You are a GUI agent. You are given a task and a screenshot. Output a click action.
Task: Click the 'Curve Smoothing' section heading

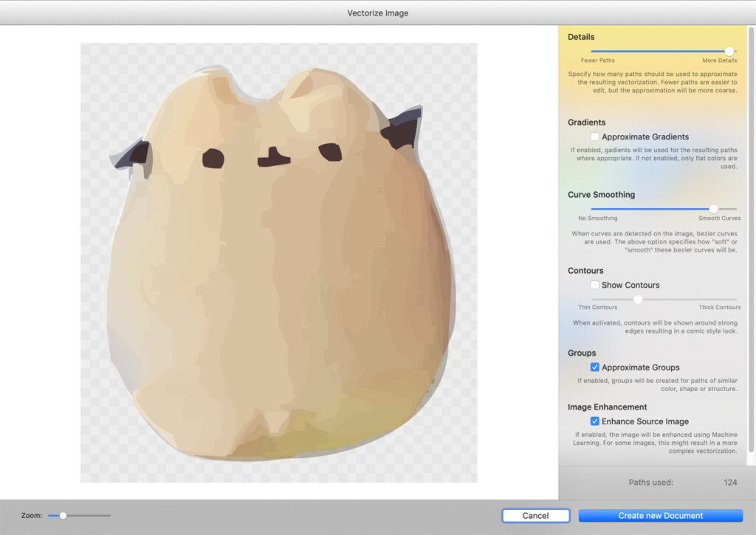click(601, 195)
